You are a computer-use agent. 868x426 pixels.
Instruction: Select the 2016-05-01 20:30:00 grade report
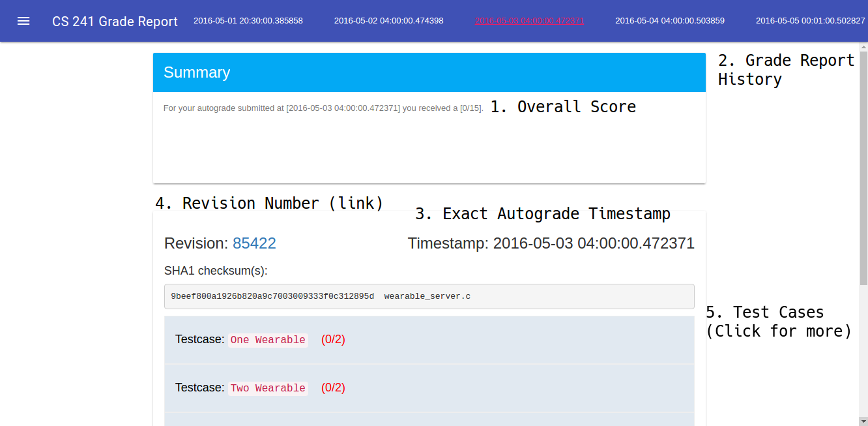(248, 21)
